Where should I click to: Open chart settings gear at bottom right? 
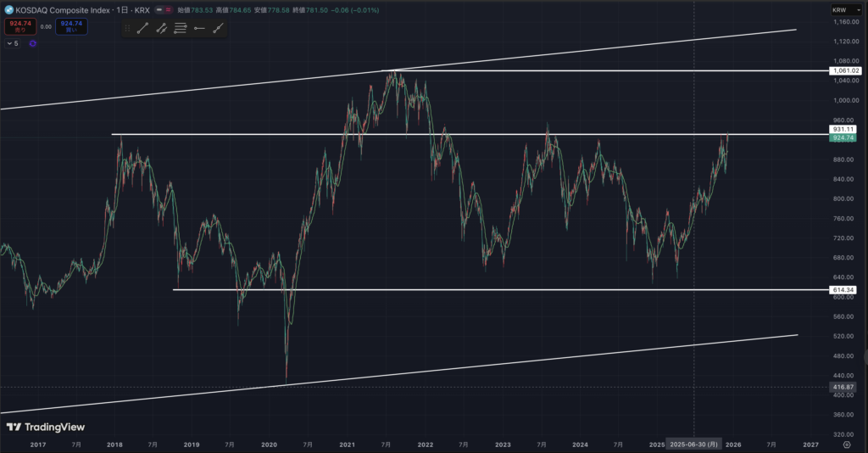click(x=847, y=444)
